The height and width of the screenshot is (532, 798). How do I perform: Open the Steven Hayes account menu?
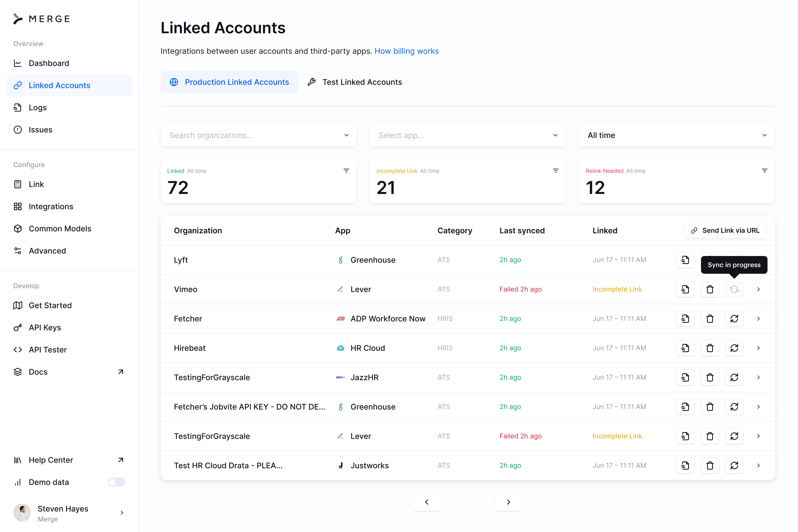(x=69, y=513)
